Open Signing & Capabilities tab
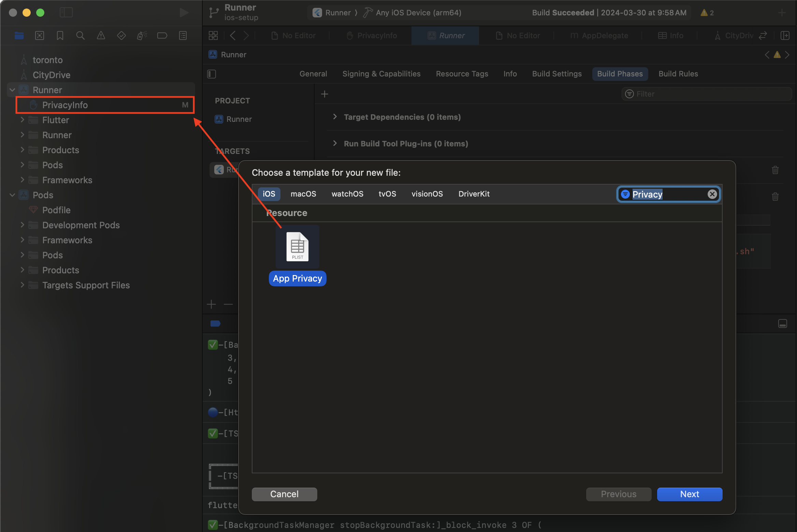This screenshot has width=797, height=532. (381, 74)
